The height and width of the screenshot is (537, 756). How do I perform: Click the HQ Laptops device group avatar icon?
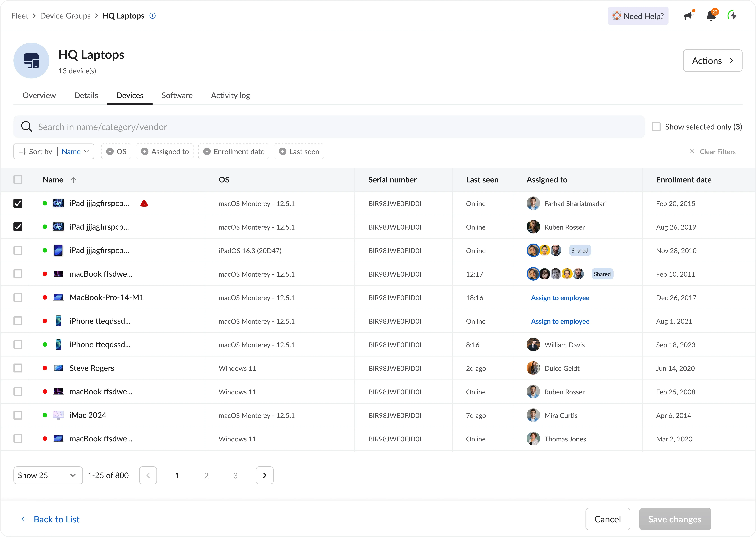click(x=31, y=61)
